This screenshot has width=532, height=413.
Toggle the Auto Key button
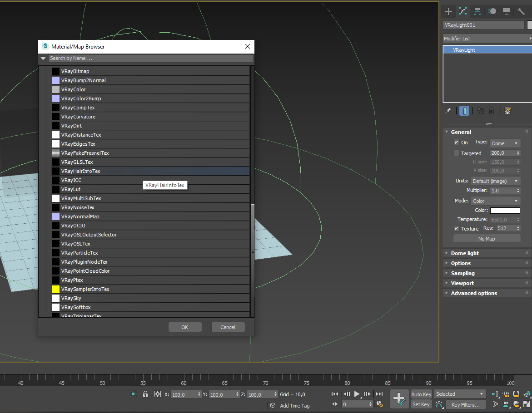tap(421, 394)
